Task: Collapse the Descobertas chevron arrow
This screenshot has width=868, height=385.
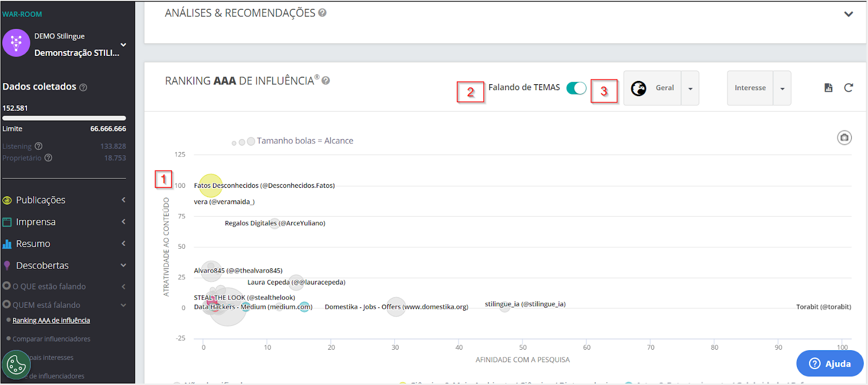Action: coord(124,266)
